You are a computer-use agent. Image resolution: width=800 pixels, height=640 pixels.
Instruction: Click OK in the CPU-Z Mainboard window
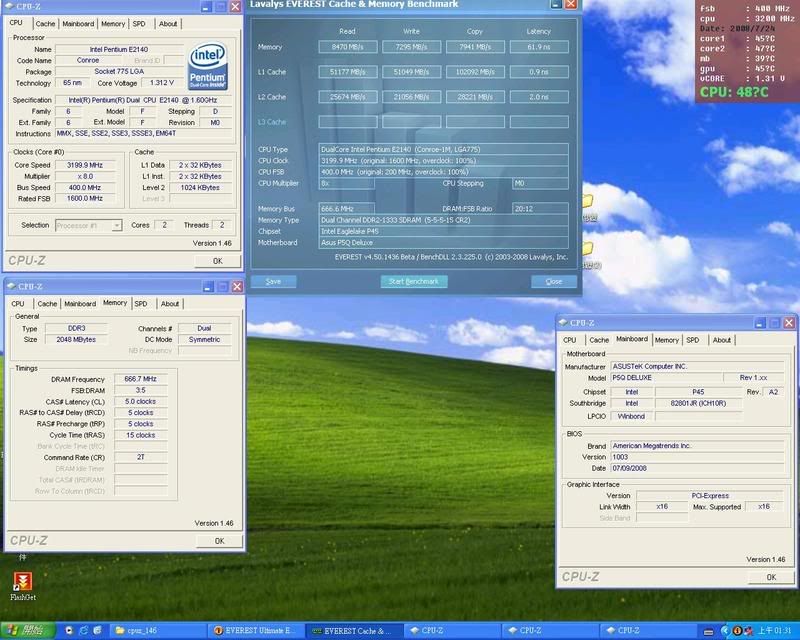click(x=771, y=577)
